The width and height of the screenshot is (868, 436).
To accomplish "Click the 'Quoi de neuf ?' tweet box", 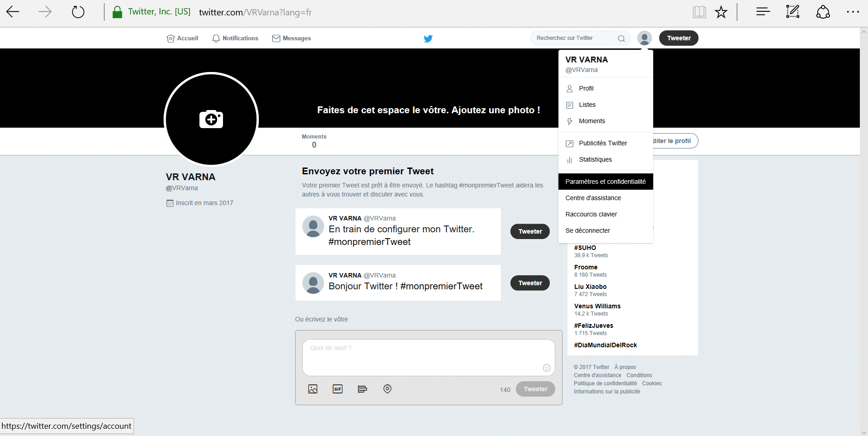I will coord(428,358).
